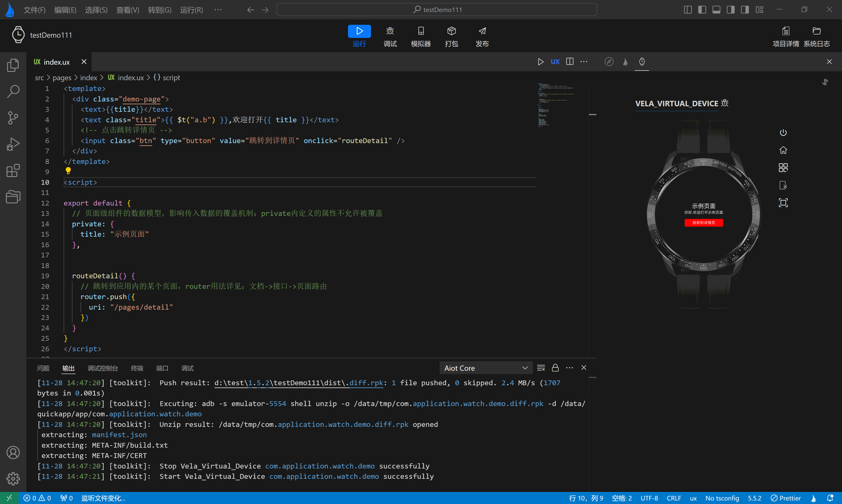Image resolution: width=842 pixels, height=504 pixels.
Task: Open the Run and Debug view
Action: [x=13, y=144]
